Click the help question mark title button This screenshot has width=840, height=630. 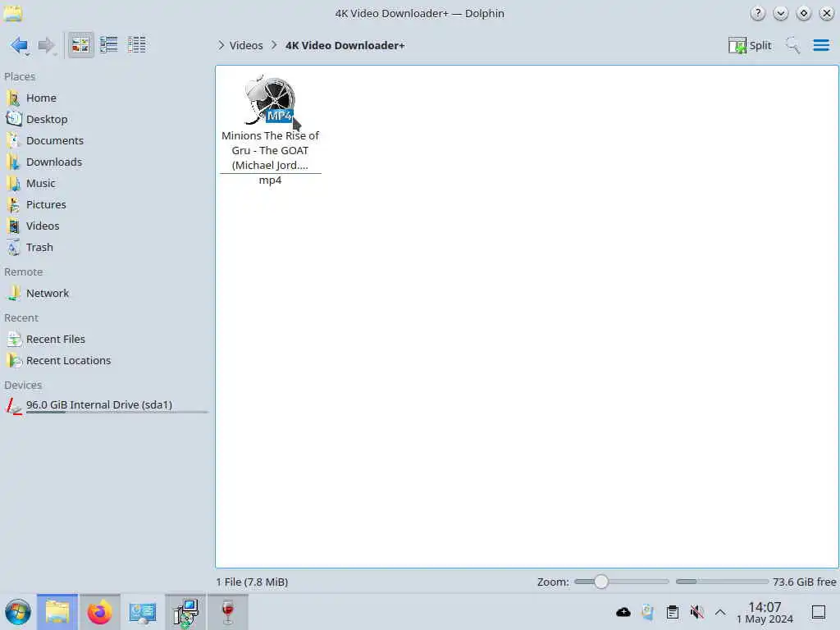[x=757, y=13]
